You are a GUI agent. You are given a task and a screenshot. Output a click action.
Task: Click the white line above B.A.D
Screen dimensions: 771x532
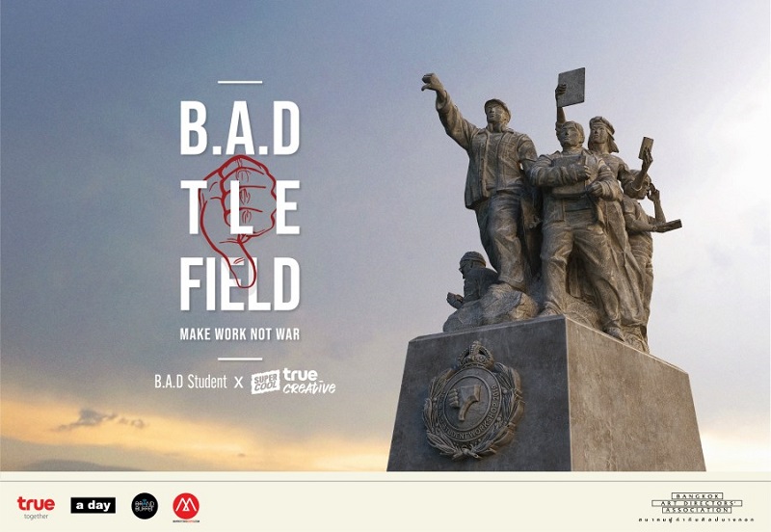240,82
